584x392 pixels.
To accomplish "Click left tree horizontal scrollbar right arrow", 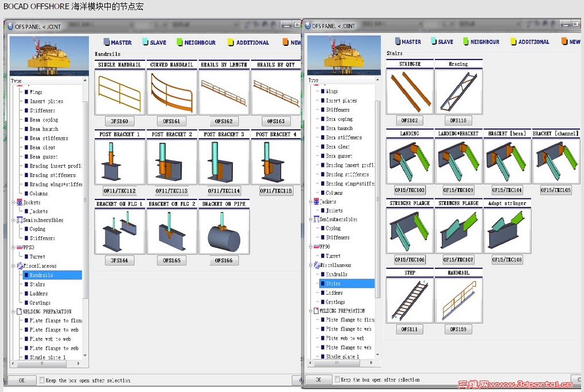I will [79, 363].
